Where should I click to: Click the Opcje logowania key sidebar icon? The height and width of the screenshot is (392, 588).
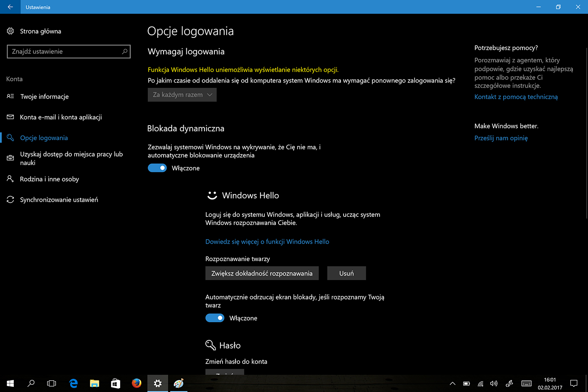pos(10,138)
